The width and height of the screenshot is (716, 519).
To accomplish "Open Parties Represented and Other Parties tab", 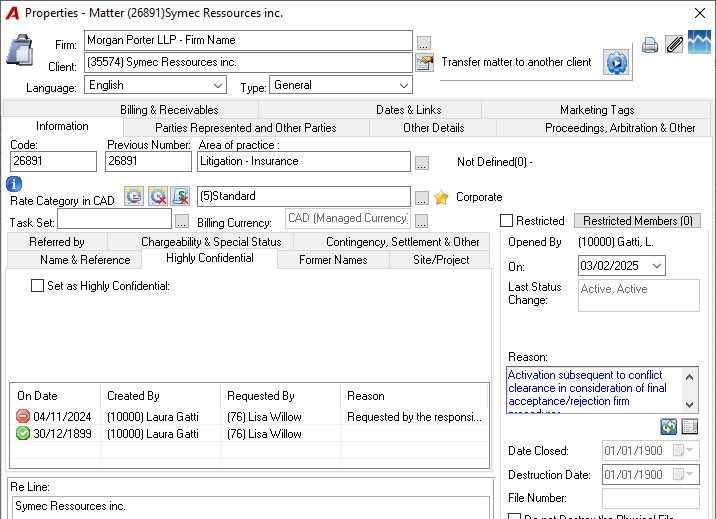I will tap(246, 128).
